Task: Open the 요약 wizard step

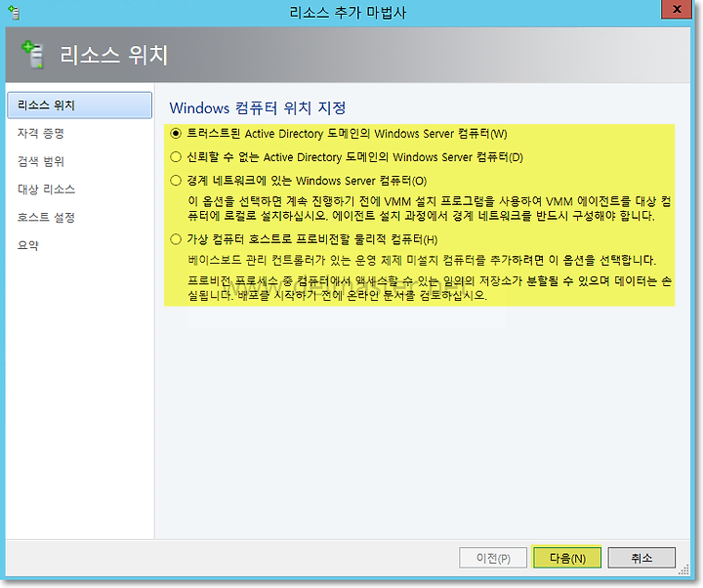Action: pyautogui.click(x=28, y=245)
